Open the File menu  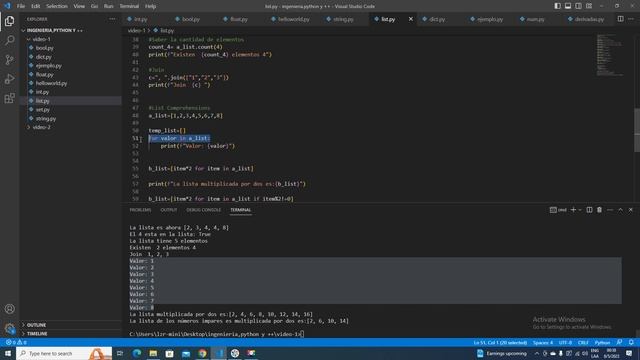pos(20,6)
